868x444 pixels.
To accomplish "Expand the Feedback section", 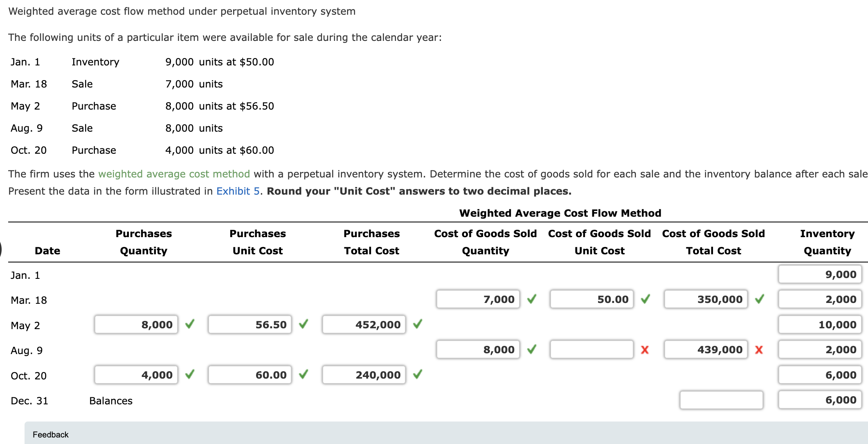I will click(50, 435).
